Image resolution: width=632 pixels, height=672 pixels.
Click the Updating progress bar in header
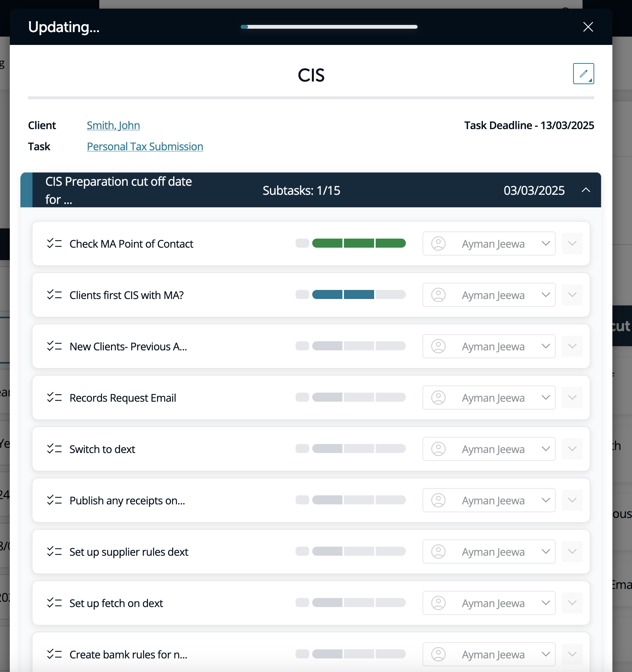[x=329, y=27]
